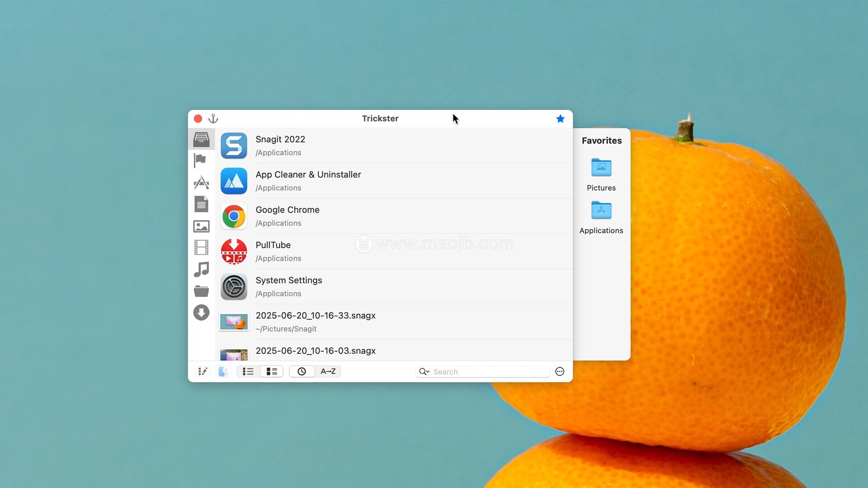The width and height of the screenshot is (868, 488).
Task: Select the Applications filter in sidebar
Action: 201,183
